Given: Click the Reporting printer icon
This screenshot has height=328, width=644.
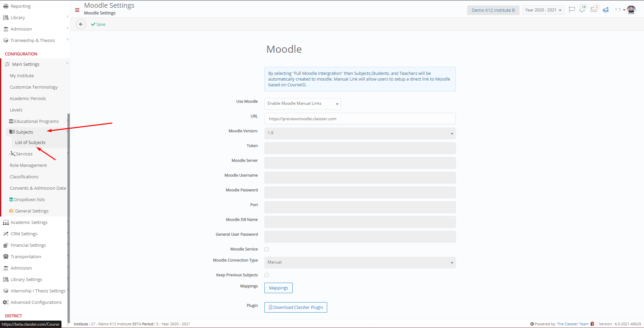Looking at the screenshot, I should click(6, 6).
